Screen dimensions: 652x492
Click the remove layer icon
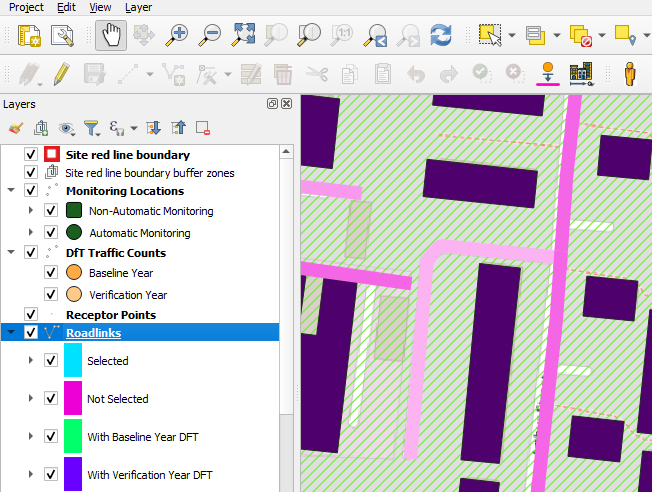tap(203, 128)
